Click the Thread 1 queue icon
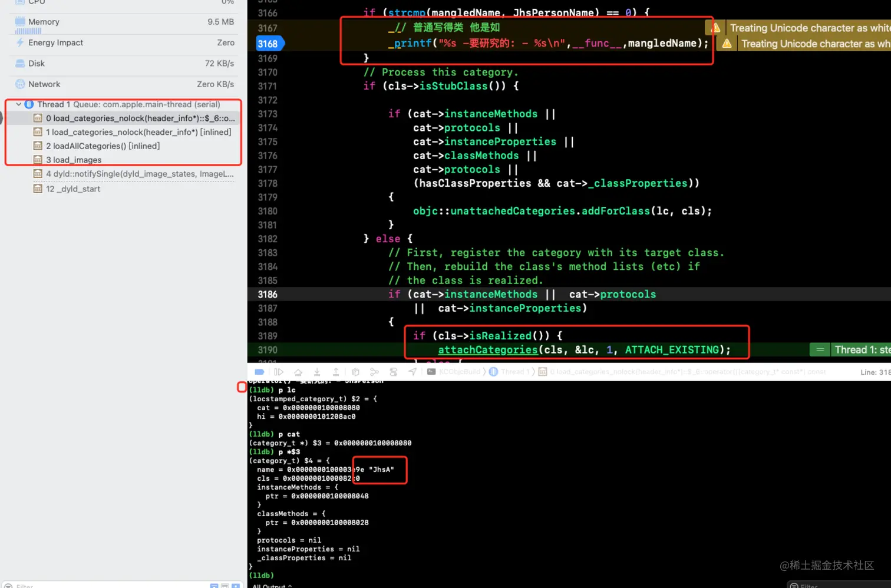 point(29,104)
